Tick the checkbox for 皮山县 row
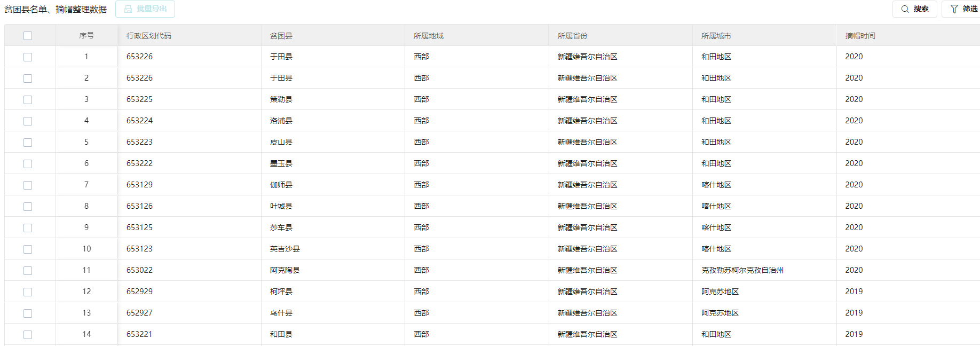 28,143
